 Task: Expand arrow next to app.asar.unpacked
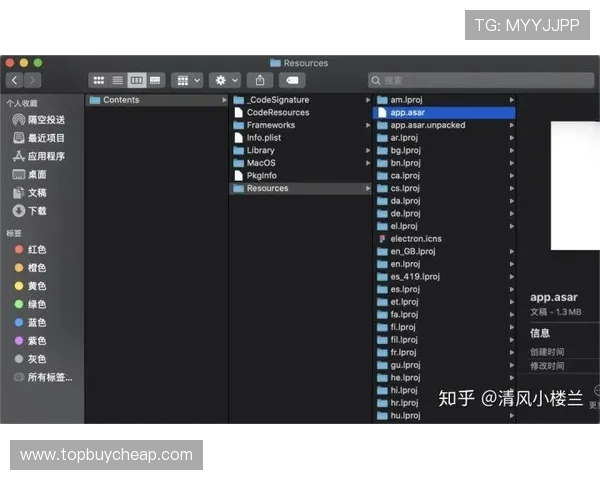click(x=512, y=125)
